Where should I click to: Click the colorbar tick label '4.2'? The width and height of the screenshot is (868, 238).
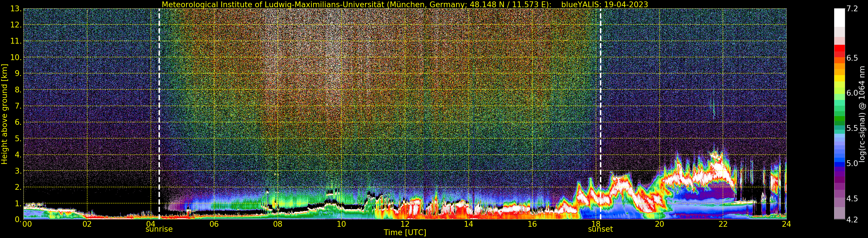point(852,220)
